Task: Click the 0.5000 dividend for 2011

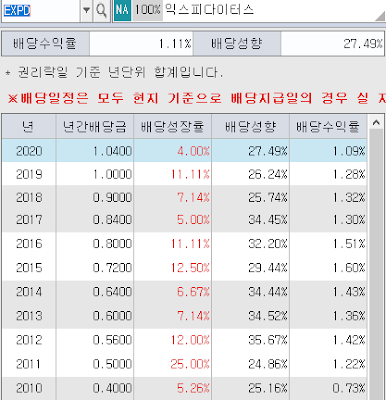Action: point(95,364)
